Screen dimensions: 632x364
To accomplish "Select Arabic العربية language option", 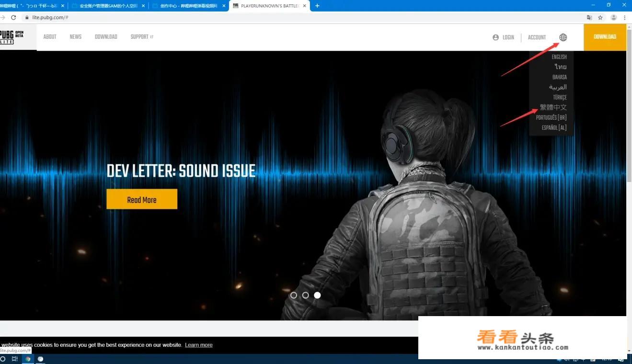I will (x=558, y=87).
